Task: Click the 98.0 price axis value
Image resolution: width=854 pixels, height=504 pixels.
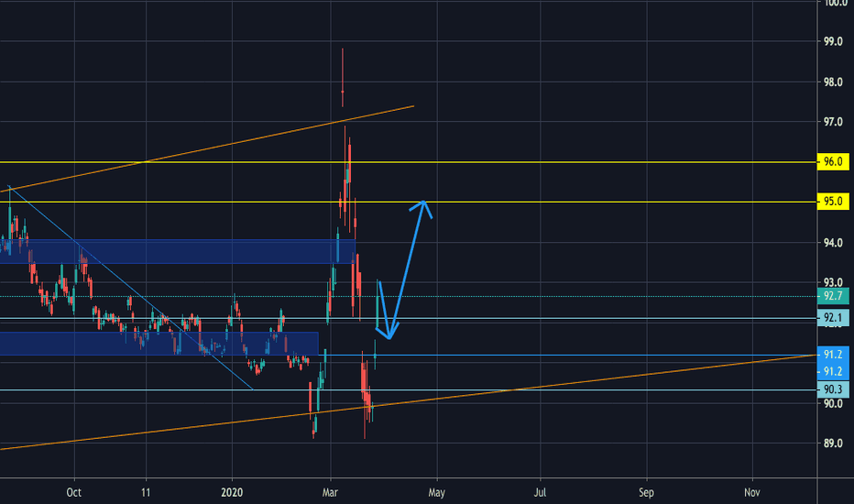Action: pyautogui.click(x=833, y=82)
